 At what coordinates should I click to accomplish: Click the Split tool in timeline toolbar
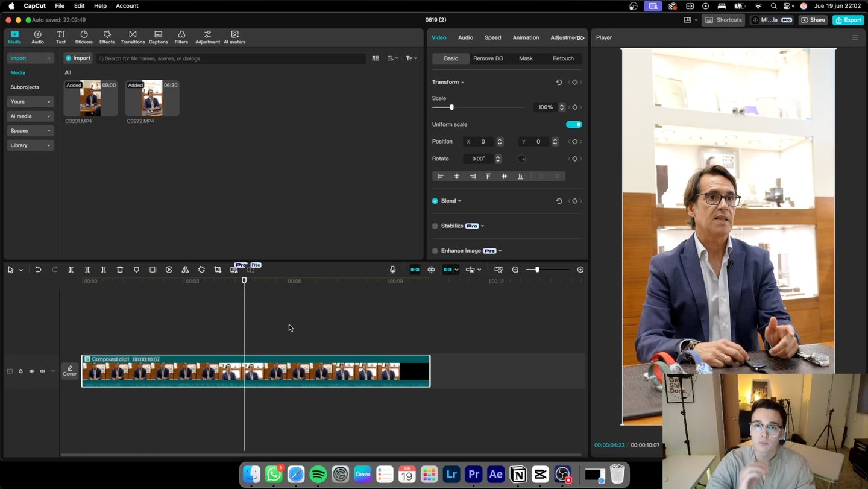[x=71, y=270]
